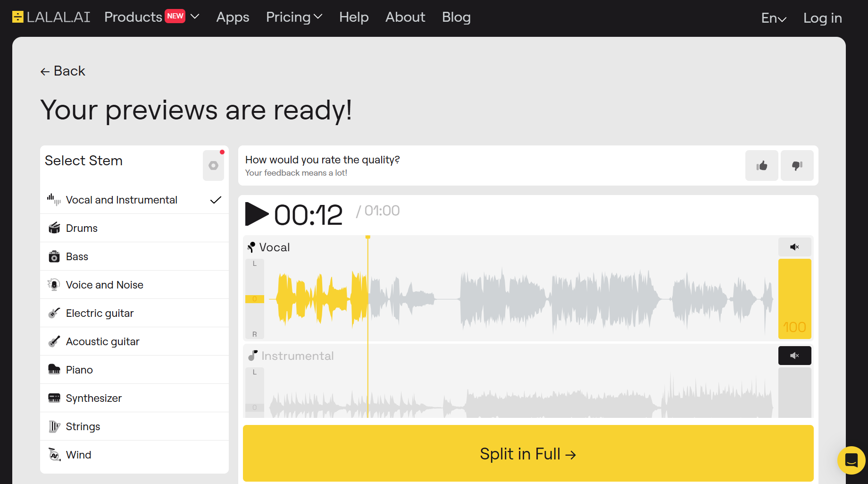Select the Bass stem
Viewport: 868px width, 484px height.
click(77, 256)
